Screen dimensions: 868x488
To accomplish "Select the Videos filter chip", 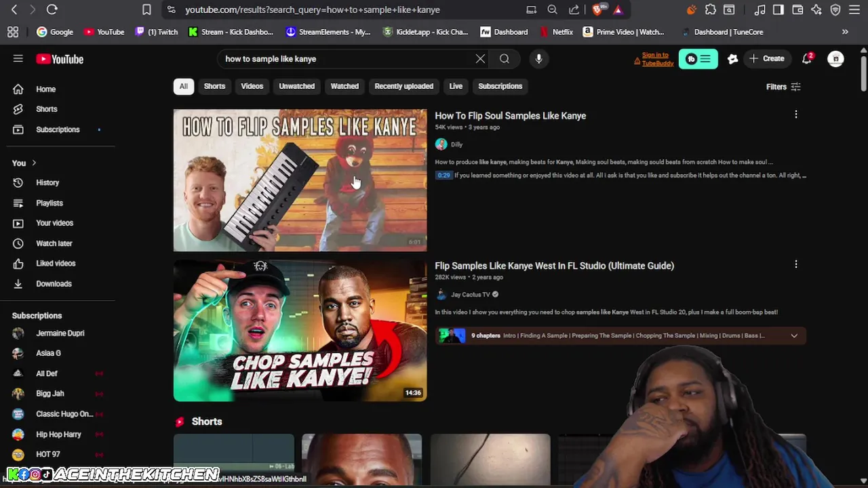I will click(252, 86).
